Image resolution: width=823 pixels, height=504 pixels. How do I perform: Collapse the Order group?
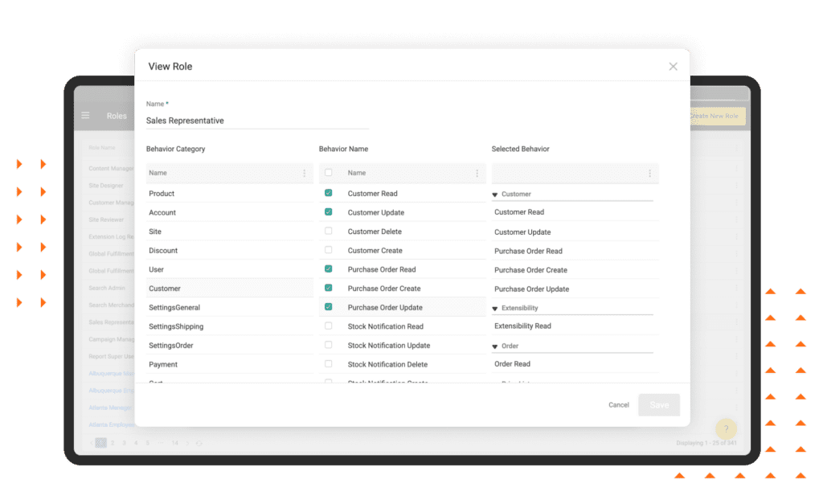(495, 346)
